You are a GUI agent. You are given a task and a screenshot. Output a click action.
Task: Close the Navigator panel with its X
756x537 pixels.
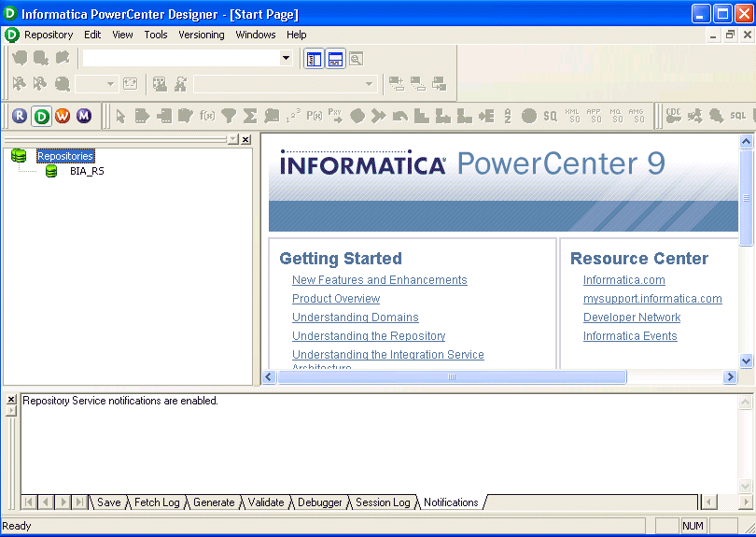click(x=245, y=139)
